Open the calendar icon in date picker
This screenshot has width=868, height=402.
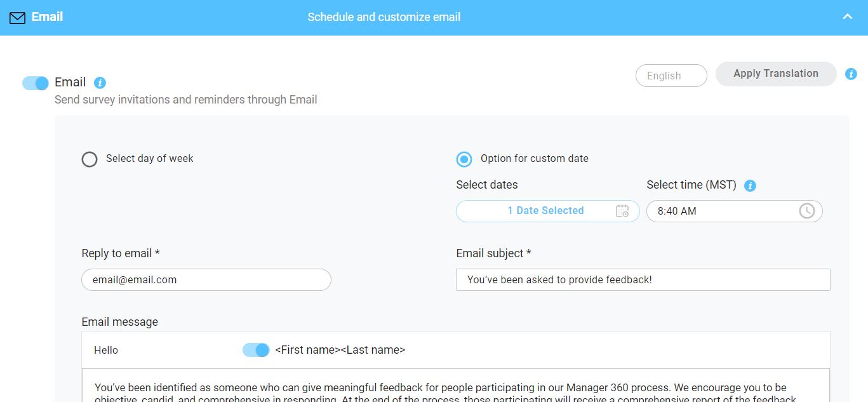coord(622,211)
